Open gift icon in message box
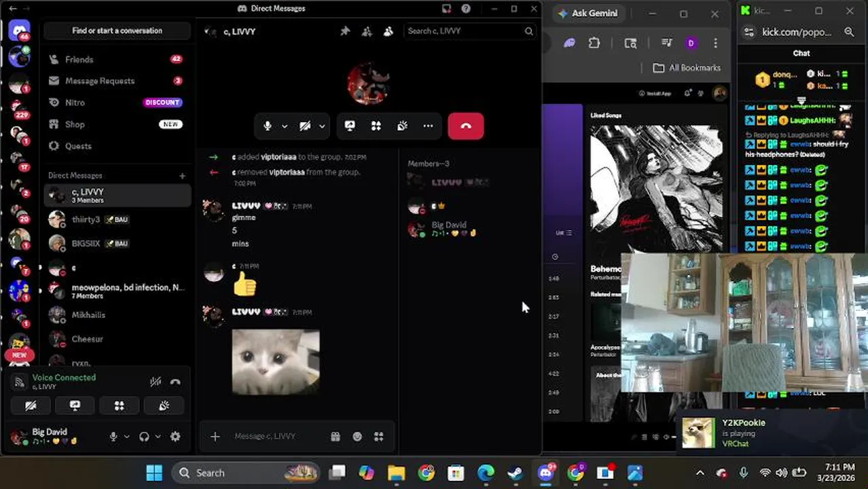Viewport: 868px width, 489px height. [x=336, y=437]
